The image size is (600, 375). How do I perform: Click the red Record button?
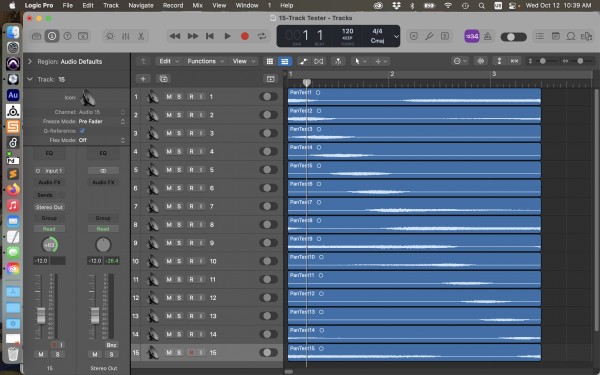pos(245,36)
